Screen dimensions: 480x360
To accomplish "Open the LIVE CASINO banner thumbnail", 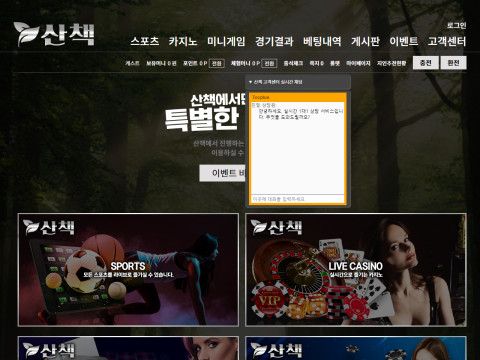I will (356, 270).
